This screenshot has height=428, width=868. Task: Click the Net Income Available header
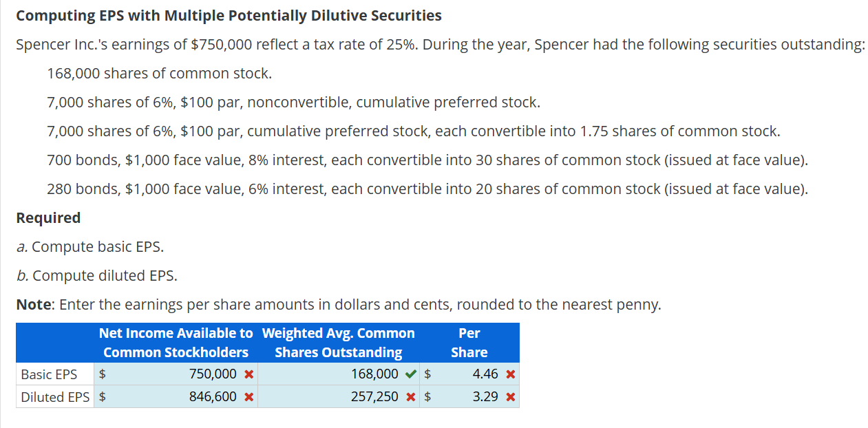point(176,342)
